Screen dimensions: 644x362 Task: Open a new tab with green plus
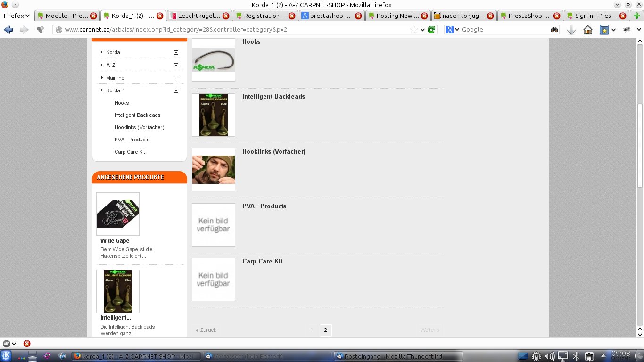coord(637,16)
